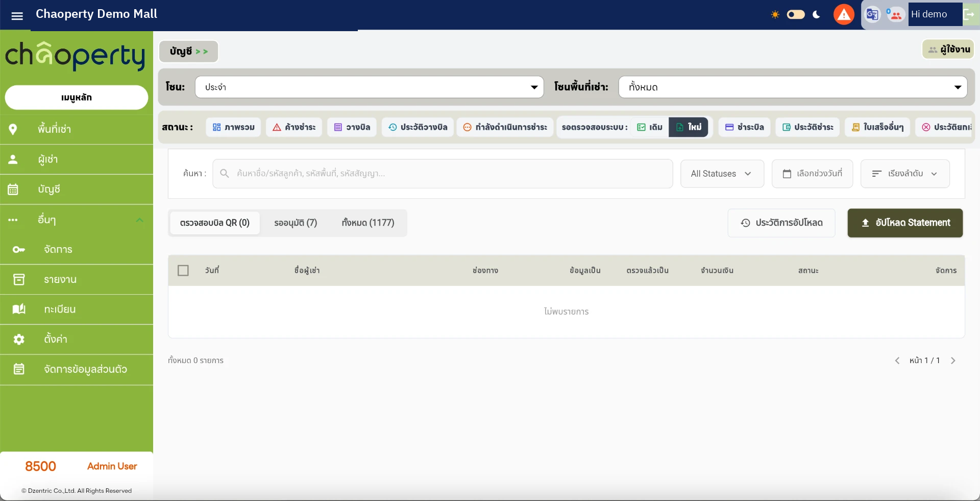The height and width of the screenshot is (501, 980).
Task: Go to next page arrow in pagination
Action: 953,361
